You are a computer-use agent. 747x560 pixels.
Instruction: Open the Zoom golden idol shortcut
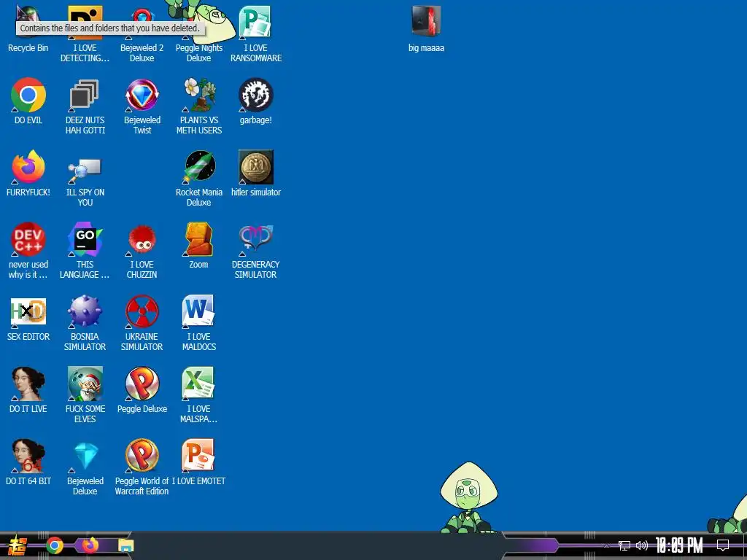point(199,246)
